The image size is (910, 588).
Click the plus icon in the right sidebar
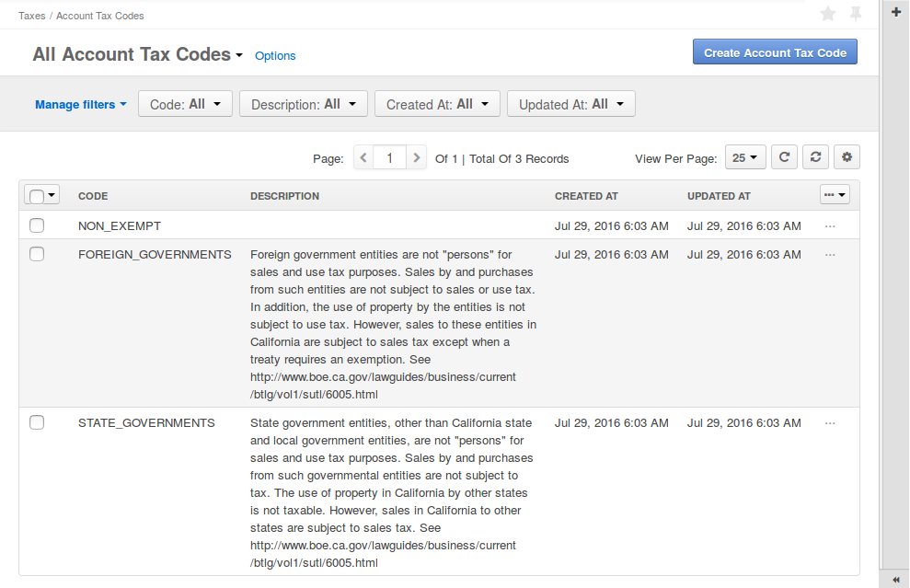(x=895, y=13)
